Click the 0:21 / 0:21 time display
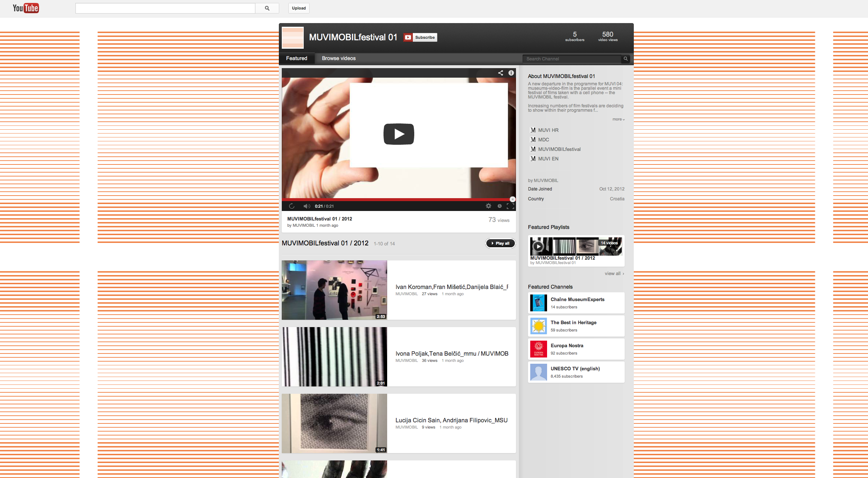The height and width of the screenshot is (478, 868). (324, 206)
